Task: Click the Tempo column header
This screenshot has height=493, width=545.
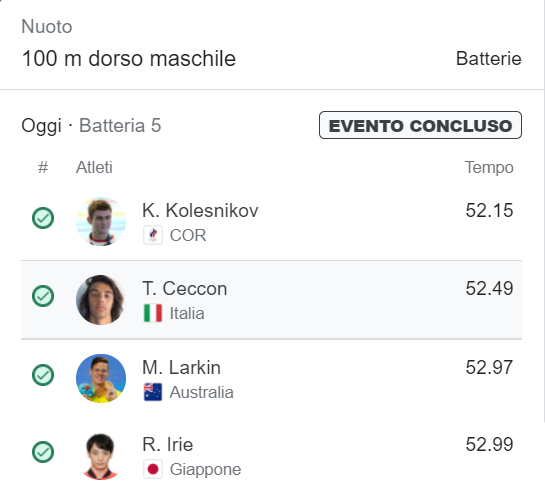Action: coord(489,167)
